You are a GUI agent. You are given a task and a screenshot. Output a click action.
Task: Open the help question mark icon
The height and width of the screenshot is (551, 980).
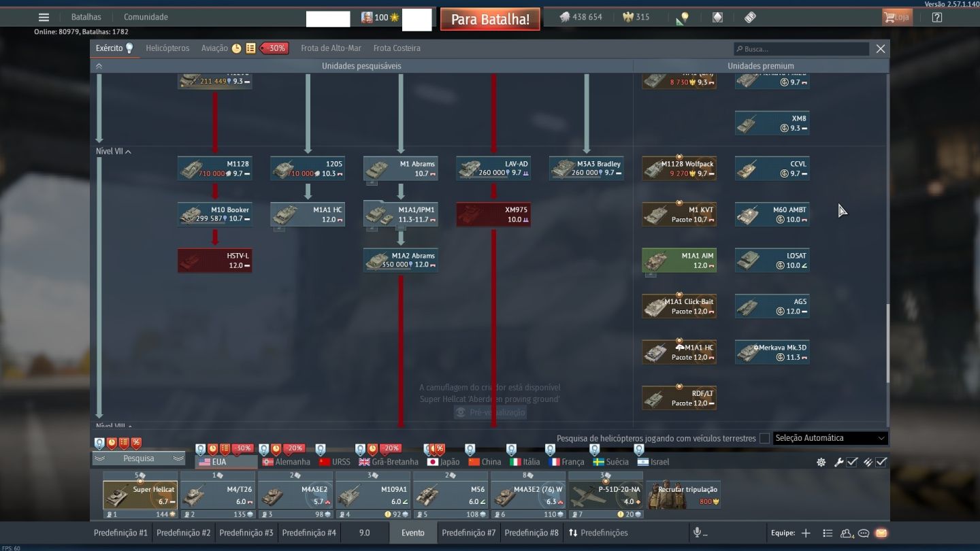pyautogui.click(x=937, y=18)
